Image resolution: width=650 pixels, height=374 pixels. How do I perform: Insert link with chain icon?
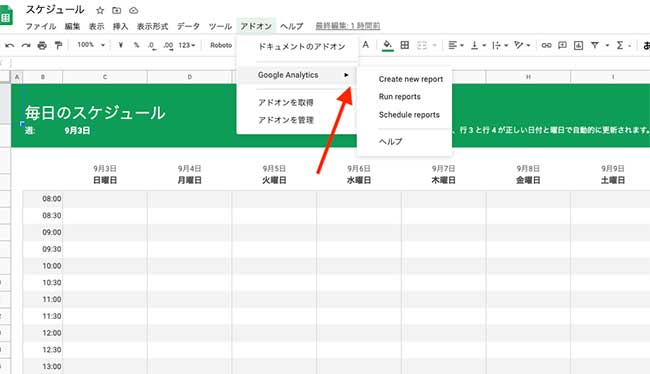tap(546, 45)
